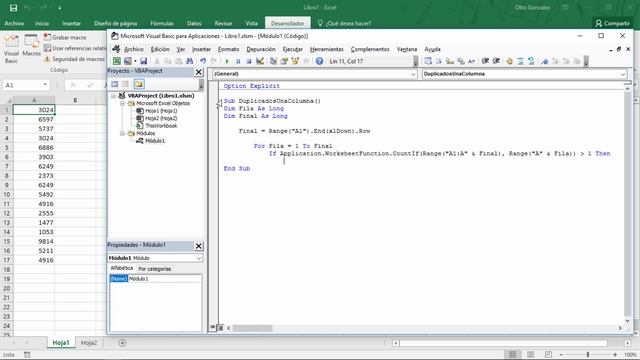Switch to Fórmulas tab in Excel ribbon
The height and width of the screenshot is (360, 640).
[162, 23]
